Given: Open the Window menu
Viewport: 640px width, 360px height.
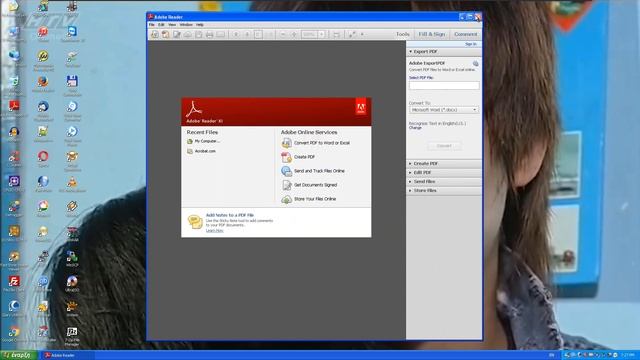Looking at the screenshot, I should 186,25.
